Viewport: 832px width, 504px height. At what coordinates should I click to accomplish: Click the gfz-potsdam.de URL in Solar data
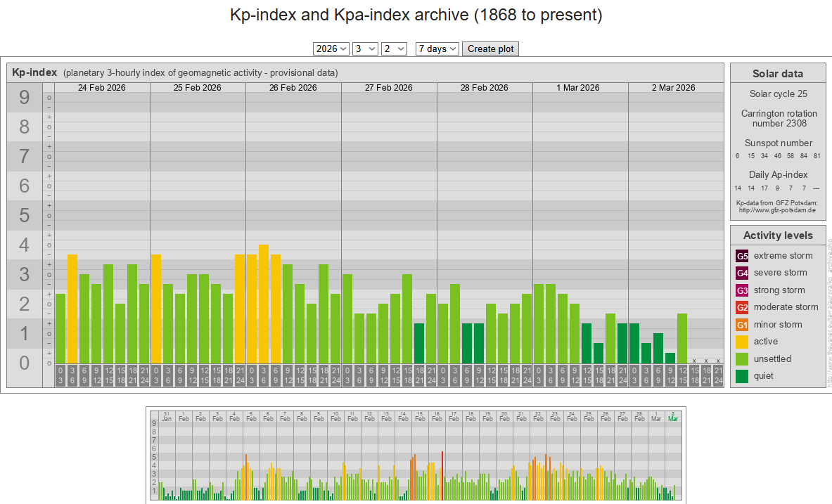[776, 210]
